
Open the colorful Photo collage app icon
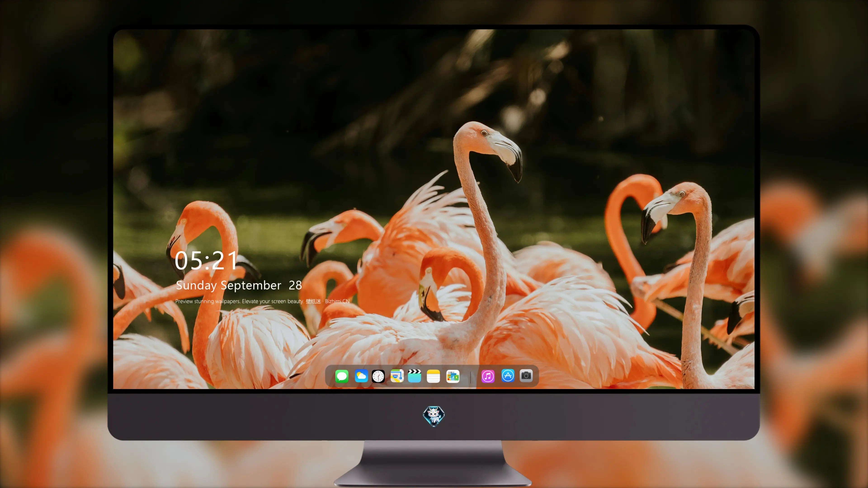tap(453, 376)
